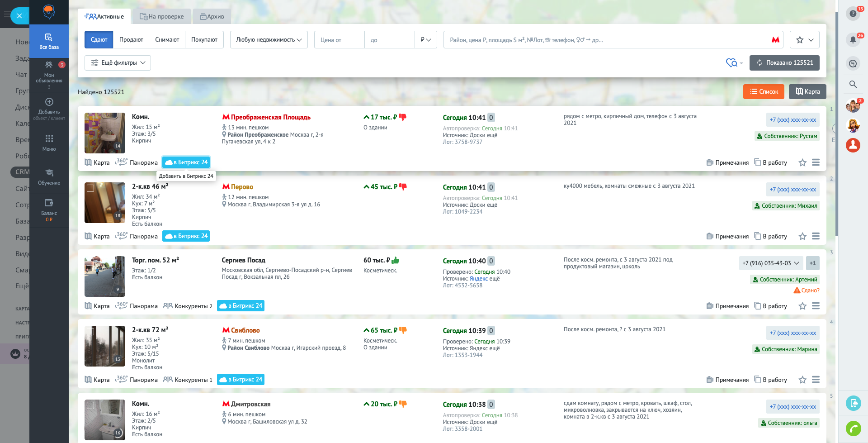Click 'Показано 125521' refresh button
Image resolution: width=868 pixels, height=443 pixels.
pyautogui.click(x=784, y=63)
